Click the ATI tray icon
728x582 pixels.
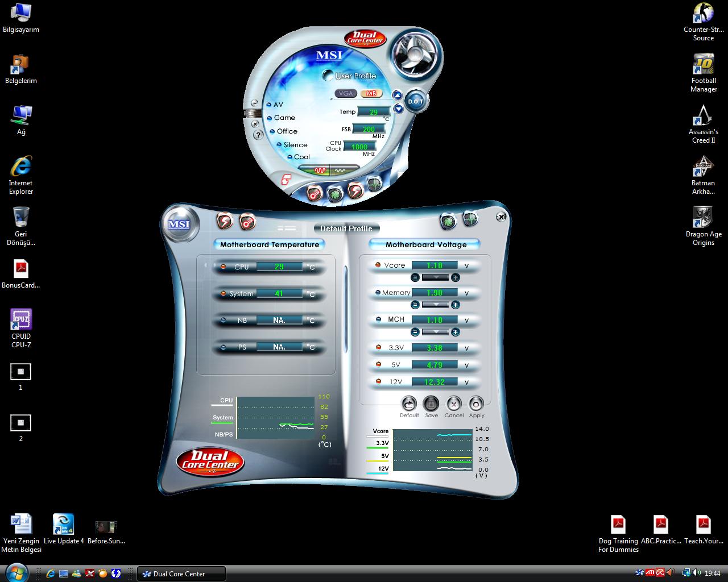[650, 572]
